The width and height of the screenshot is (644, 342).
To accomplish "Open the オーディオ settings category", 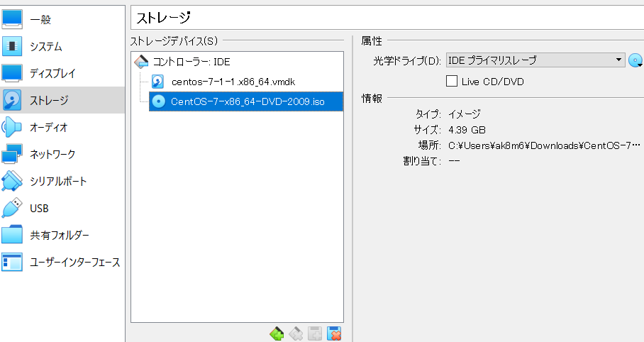I will pos(62,127).
